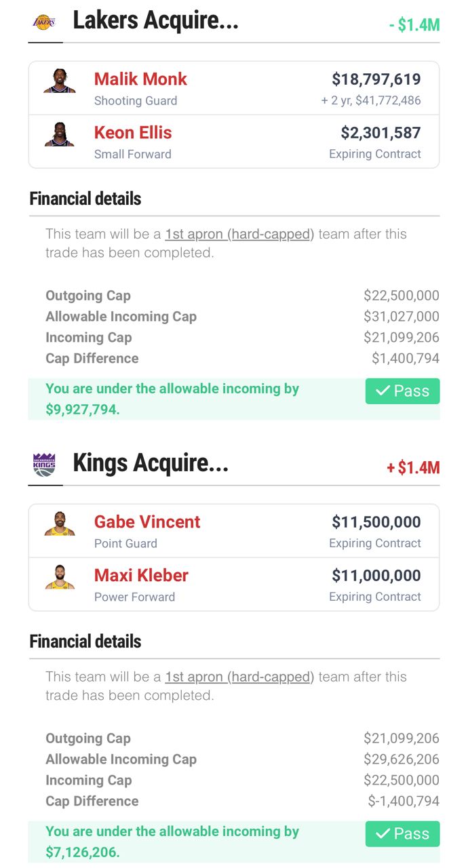The image size is (468, 868).
Task: Open Gabe Vincent's headshot photo
Action: [x=60, y=524]
